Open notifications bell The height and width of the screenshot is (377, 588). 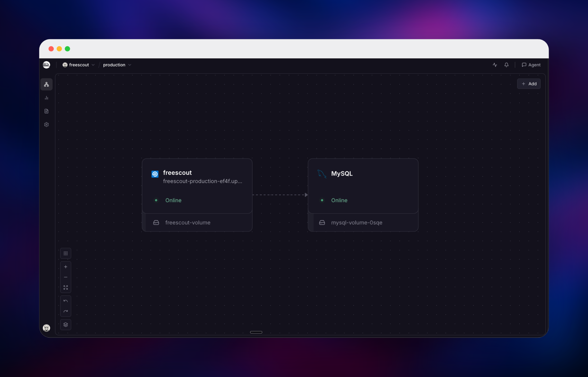click(506, 65)
